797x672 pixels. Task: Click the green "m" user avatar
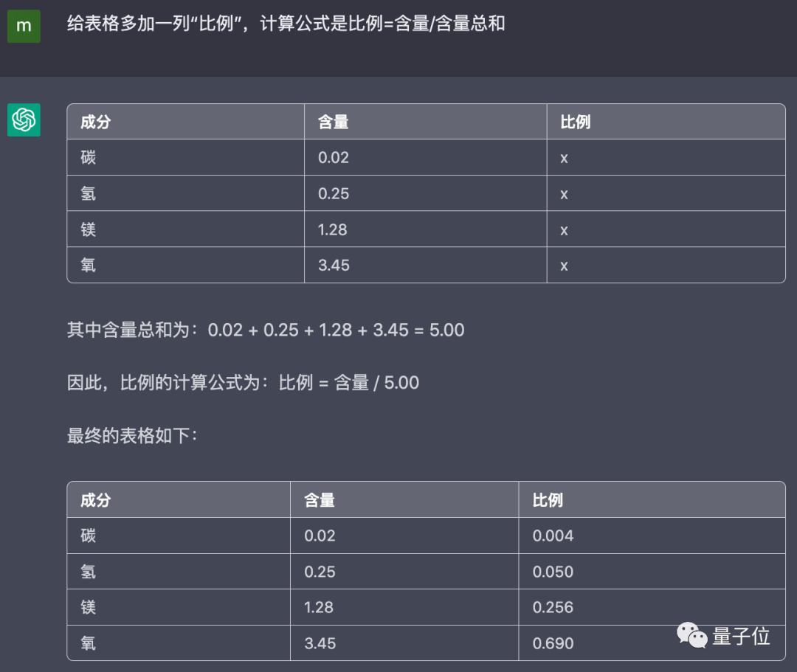(x=24, y=26)
